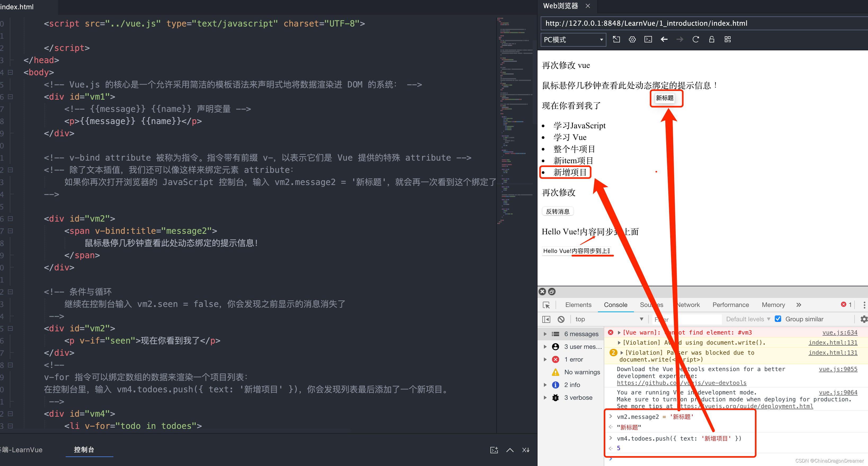This screenshot has height=466, width=868.
Task: Click the 学习JavaScript list item
Action: click(x=579, y=126)
